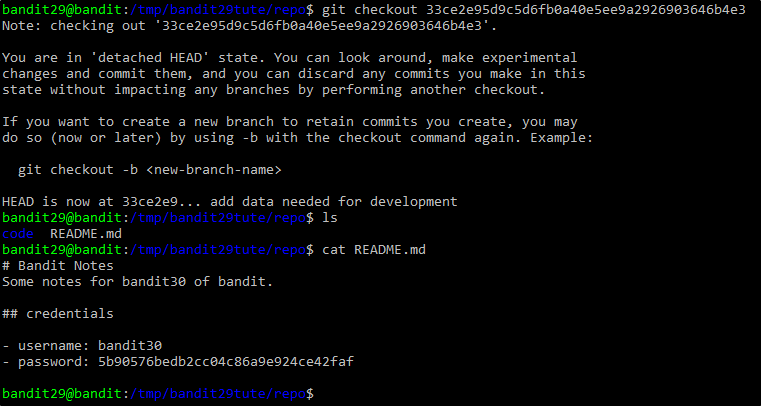761x406 pixels.
Task: Click the green bandit29@bandit text on the first line
Action: pos(62,10)
